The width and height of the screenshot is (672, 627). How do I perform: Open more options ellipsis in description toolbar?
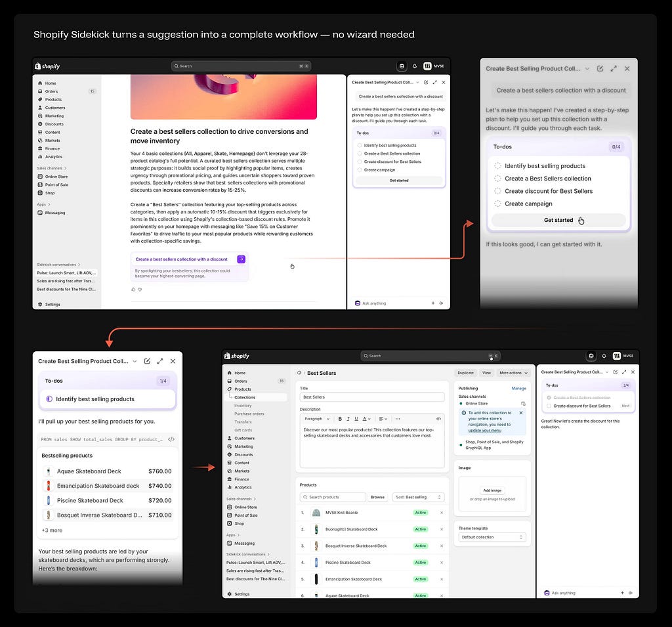398,419
